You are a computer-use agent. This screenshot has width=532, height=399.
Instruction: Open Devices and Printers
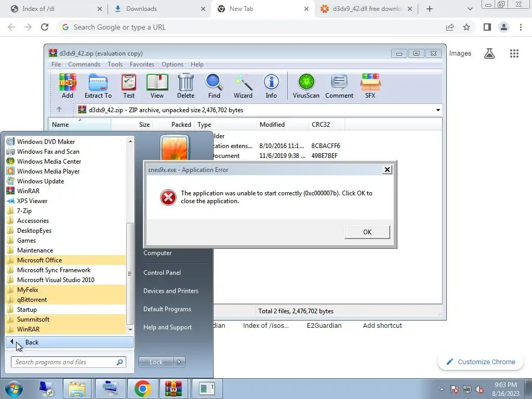point(170,291)
